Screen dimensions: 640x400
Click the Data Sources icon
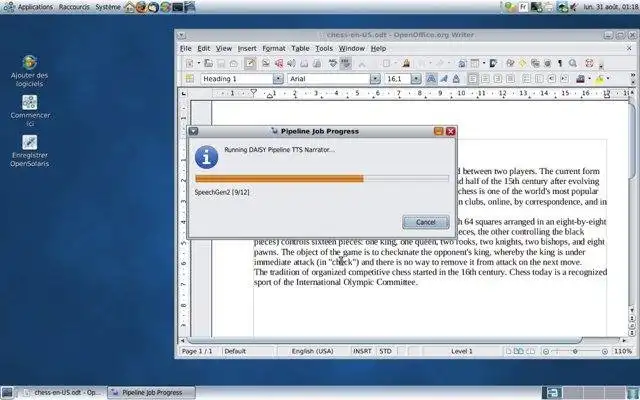tap(548, 63)
